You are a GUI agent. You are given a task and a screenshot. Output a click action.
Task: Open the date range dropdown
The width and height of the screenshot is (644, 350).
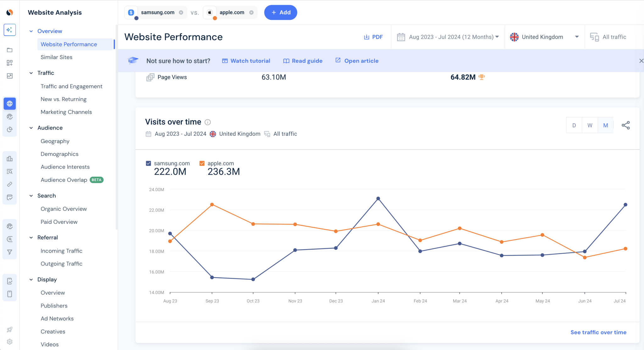448,37
